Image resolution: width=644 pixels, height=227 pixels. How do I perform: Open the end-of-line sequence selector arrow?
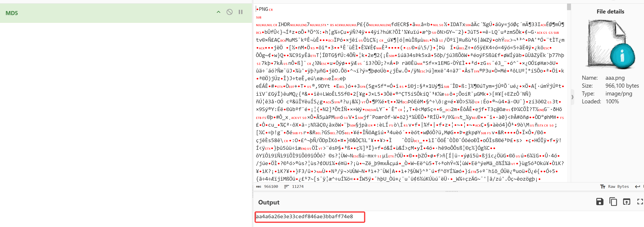637,186
